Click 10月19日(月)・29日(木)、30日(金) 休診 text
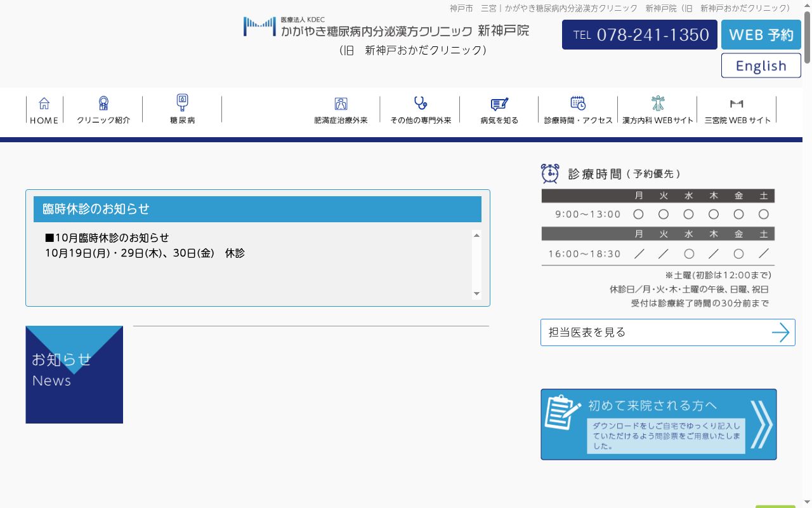 (145, 253)
